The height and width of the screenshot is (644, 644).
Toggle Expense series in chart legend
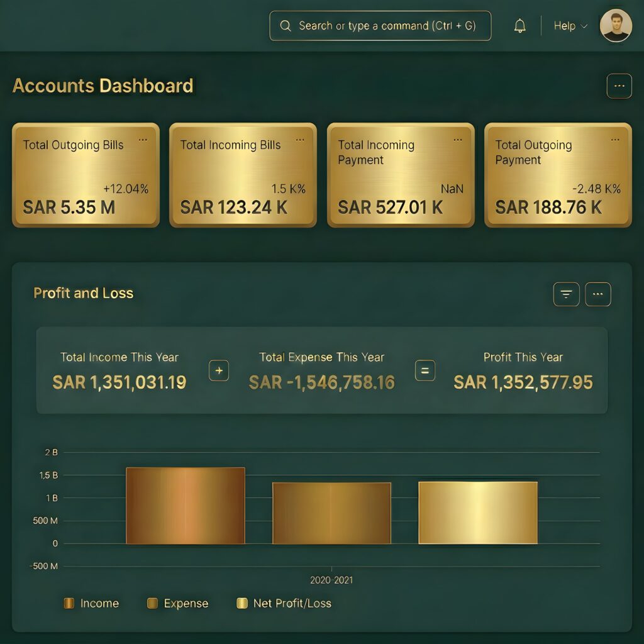pyautogui.click(x=178, y=603)
